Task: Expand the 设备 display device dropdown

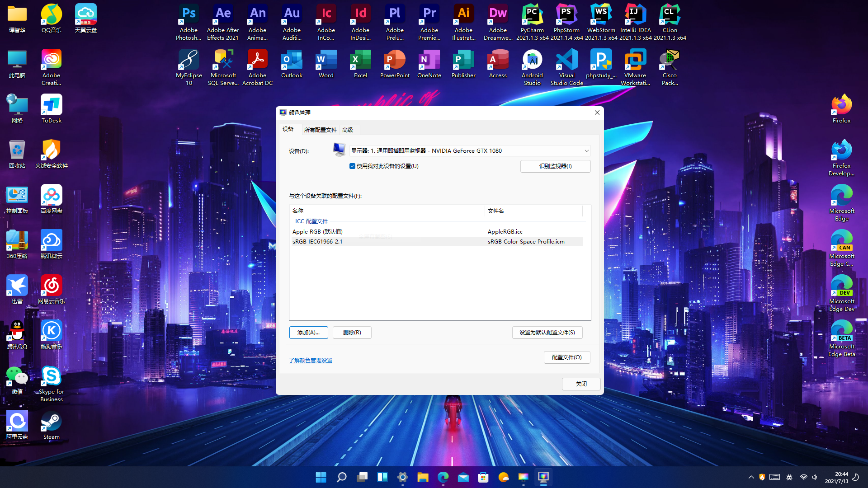Action: (586, 151)
